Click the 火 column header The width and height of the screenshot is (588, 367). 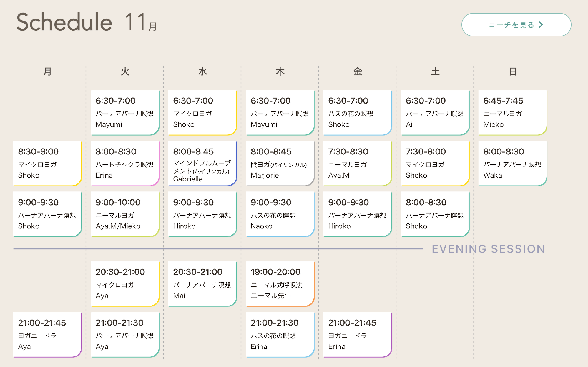click(x=125, y=71)
